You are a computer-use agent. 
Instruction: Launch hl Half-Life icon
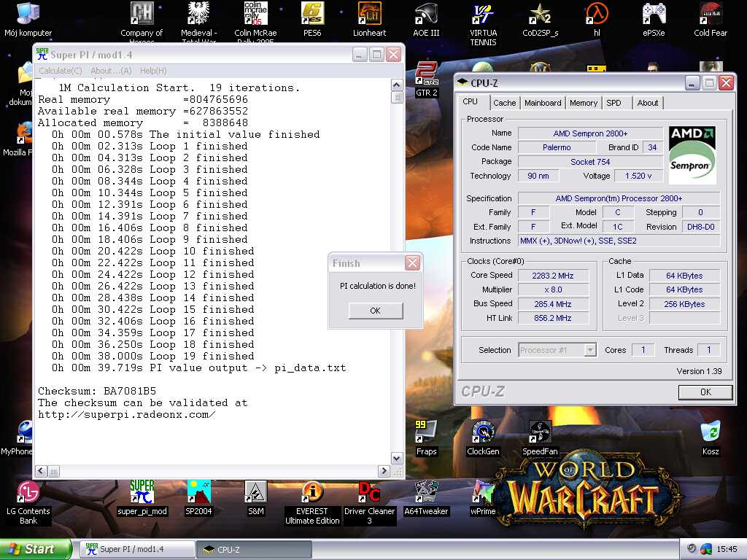click(597, 20)
